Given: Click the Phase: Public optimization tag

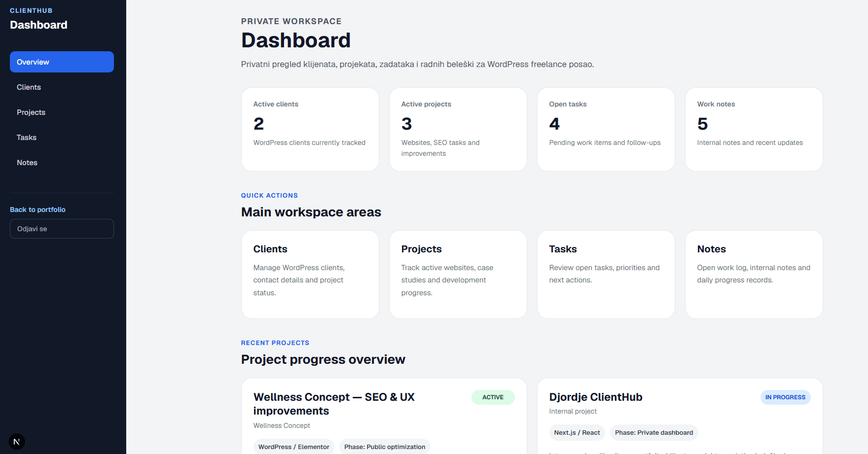Looking at the screenshot, I should (385, 447).
